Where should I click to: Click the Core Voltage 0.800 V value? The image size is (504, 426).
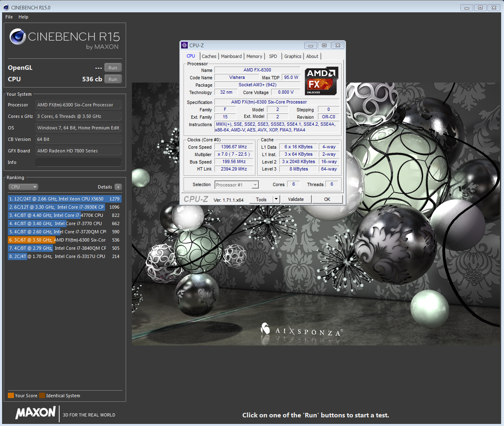pyautogui.click(x=286, y=92)
